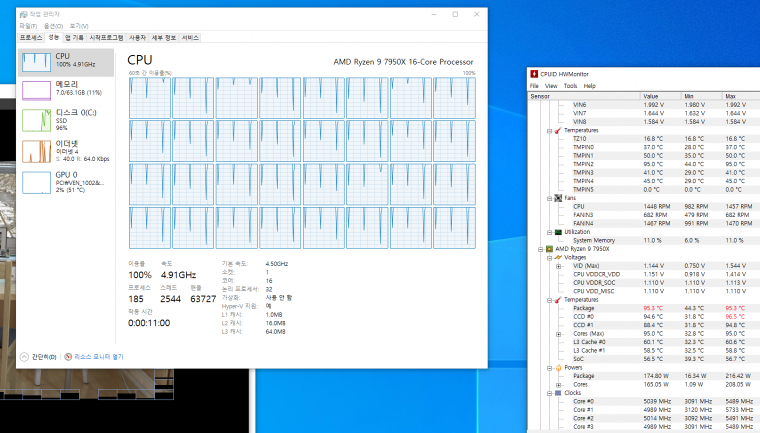This screenshot has height=433, width=760.
Task: Click the Voltages lightning icon under Ryzen
Action: click(x=558, y=257)
